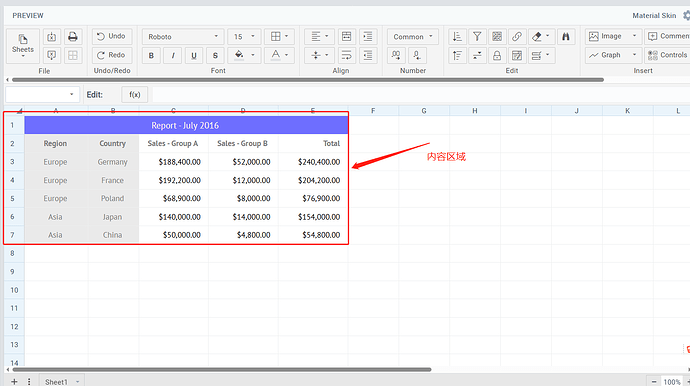
Task: Open vertical alignment dropdown
Action: pyautogui.click(x=319, y=55)
